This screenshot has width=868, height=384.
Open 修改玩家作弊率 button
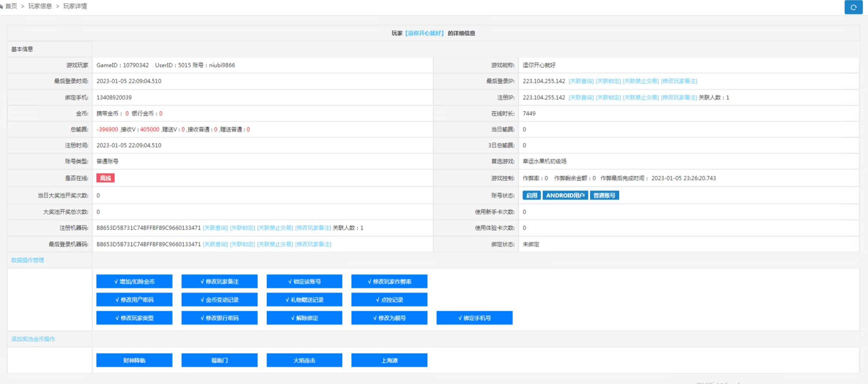389,281
